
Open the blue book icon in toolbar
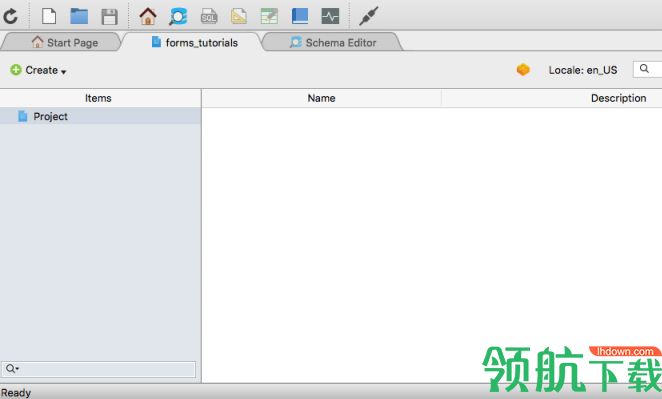pos(300,16)
